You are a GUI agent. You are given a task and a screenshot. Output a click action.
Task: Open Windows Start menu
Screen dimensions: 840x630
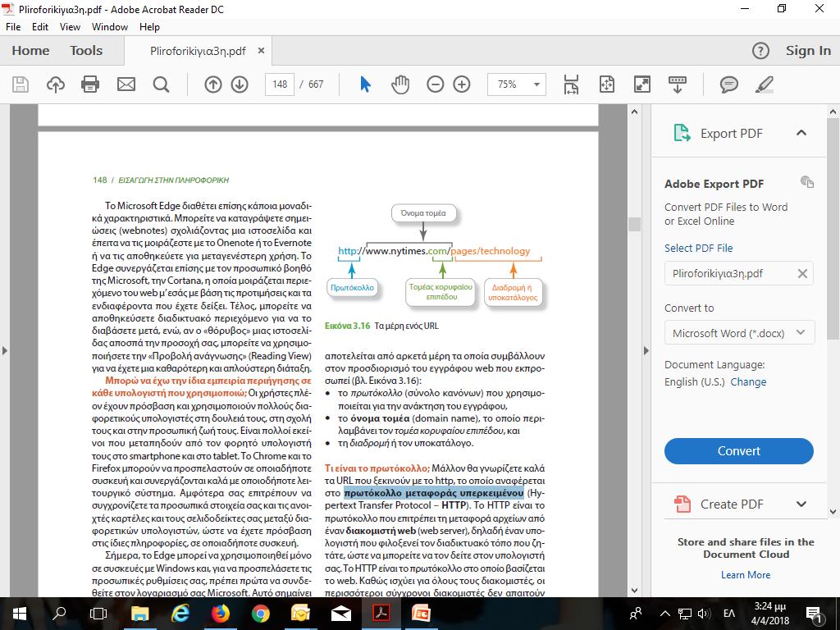[20, 614]
